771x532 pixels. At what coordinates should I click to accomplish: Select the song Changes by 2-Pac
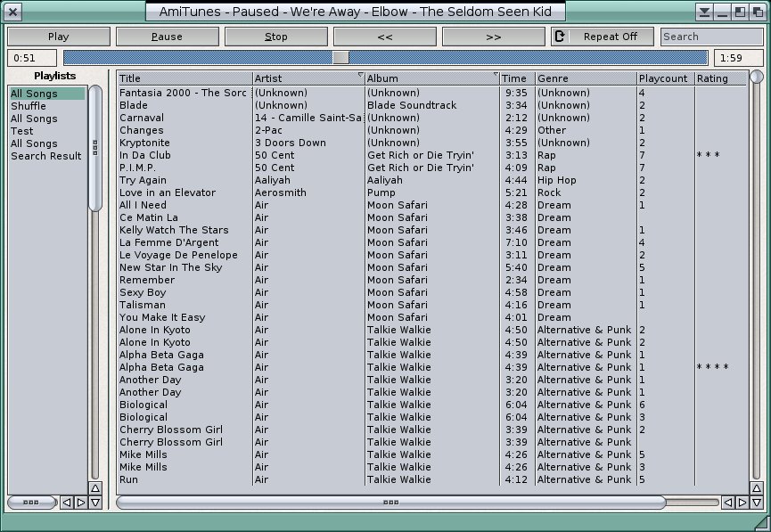[x=432, y=130]
